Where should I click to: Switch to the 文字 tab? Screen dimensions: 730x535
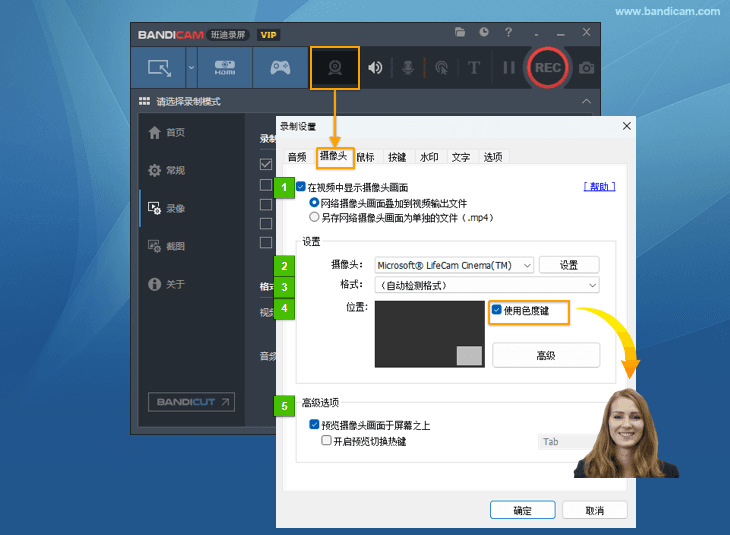point(461,157)
